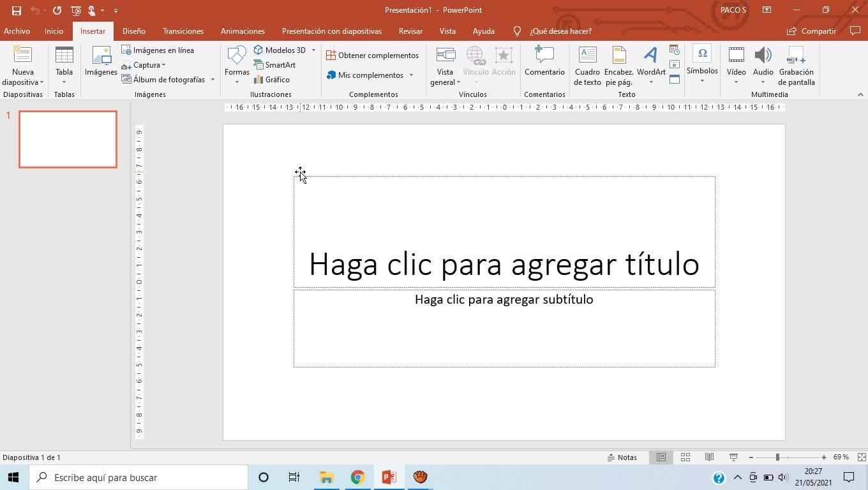Screen dimensions: 868x490
Task: Toggle the Notas pane
Action: click(622, 457)
